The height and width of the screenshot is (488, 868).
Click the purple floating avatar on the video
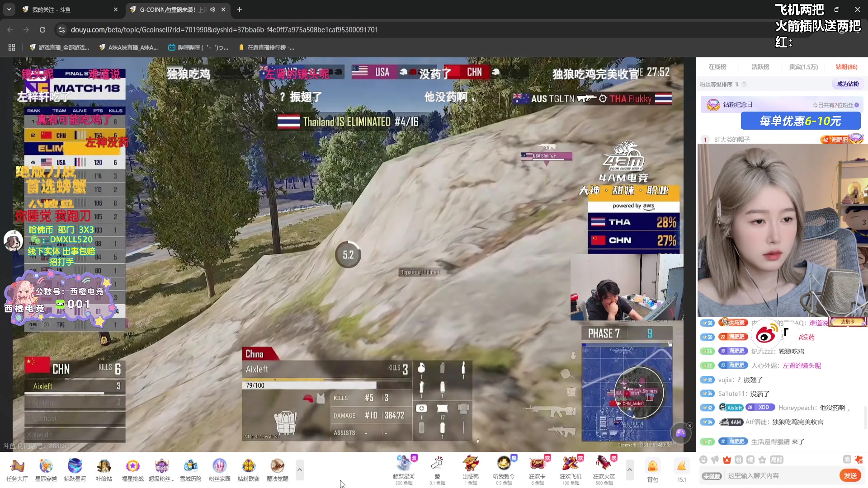(x=681, y=433)
